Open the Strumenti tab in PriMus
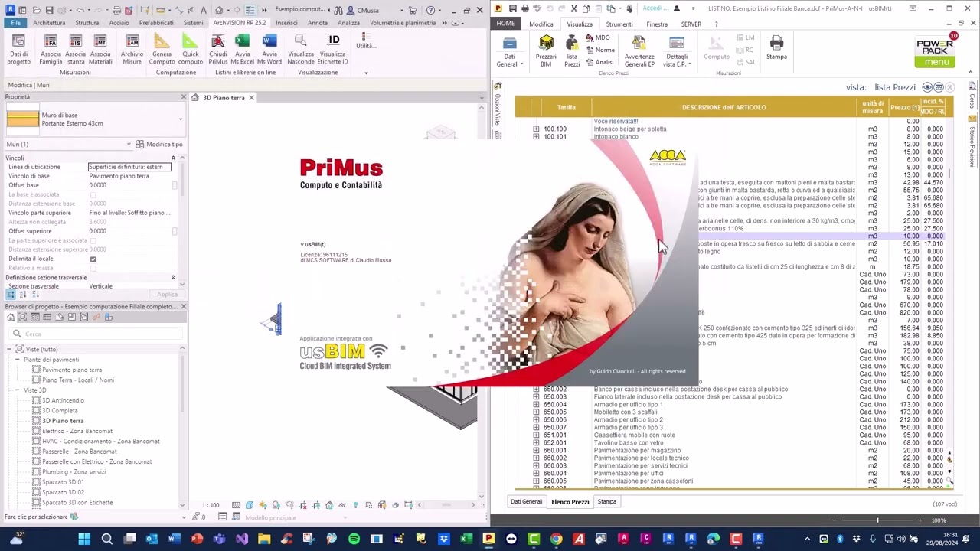 pos(619,24)
